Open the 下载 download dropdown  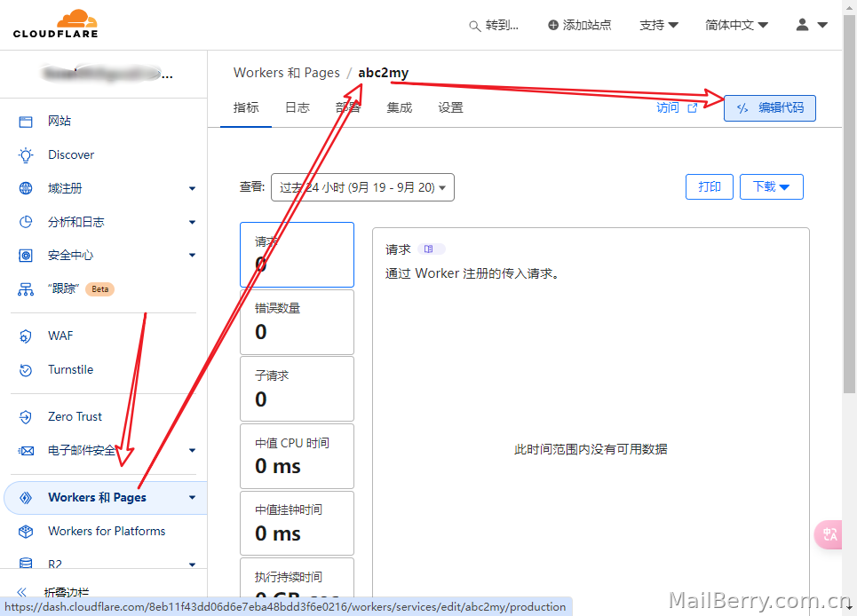click(x=771, y=186)
